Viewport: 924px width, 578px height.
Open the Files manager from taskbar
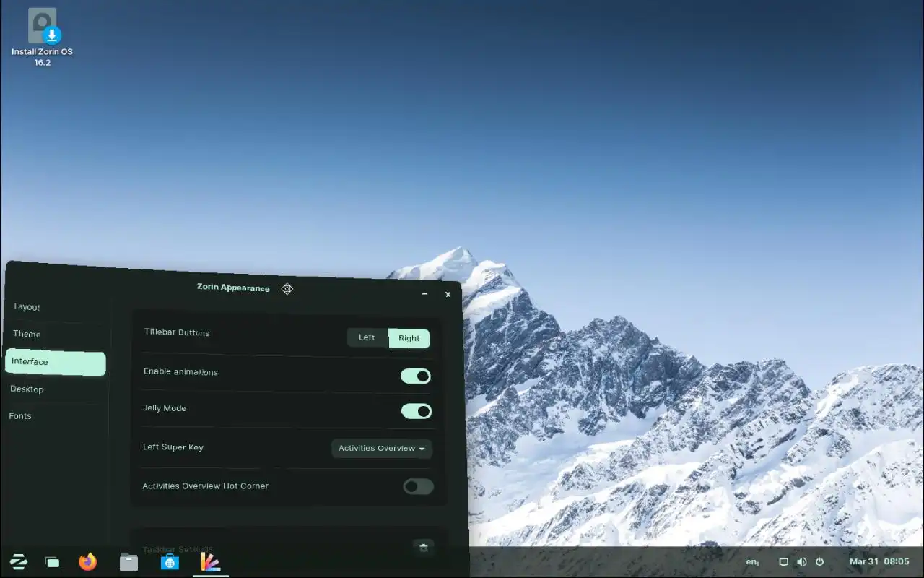(x=128, y=562)
